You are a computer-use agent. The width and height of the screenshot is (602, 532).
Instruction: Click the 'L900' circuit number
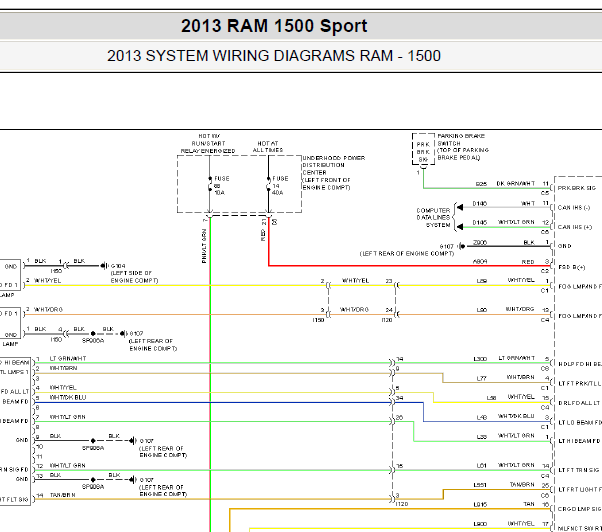coord(480,524)
